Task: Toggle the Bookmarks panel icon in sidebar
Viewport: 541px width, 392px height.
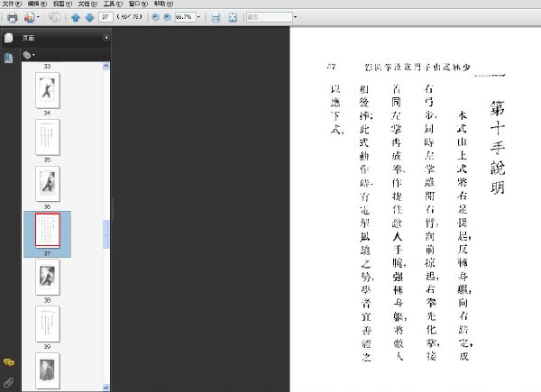Action: [9, 58]
